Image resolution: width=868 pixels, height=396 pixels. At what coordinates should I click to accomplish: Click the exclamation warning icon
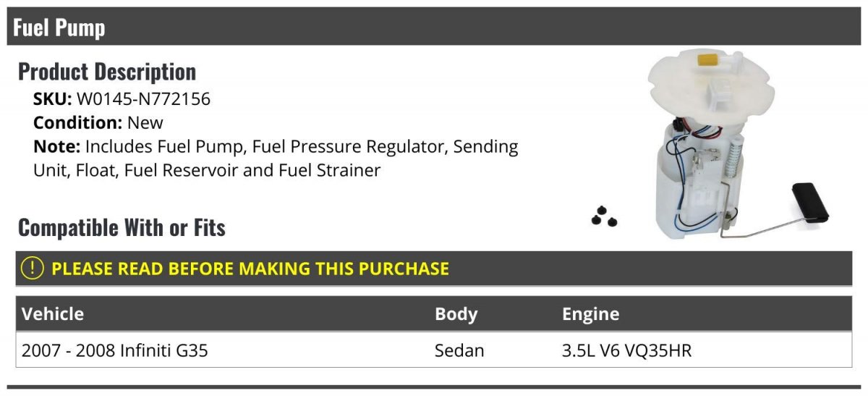coord(32,269)
